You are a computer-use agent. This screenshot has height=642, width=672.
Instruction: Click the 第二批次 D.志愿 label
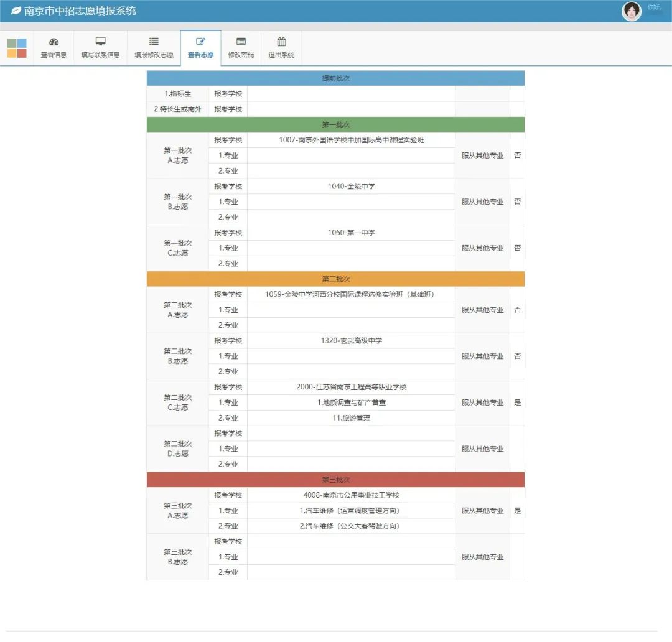tap(178, 449)
